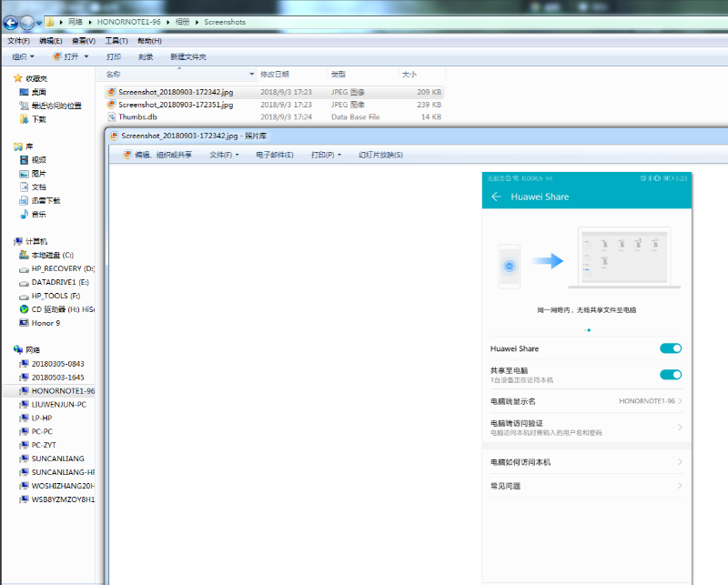Select 网络 in the address bar path
The height and width of the screenshot is (585, 728).
[x=76, y=22]
